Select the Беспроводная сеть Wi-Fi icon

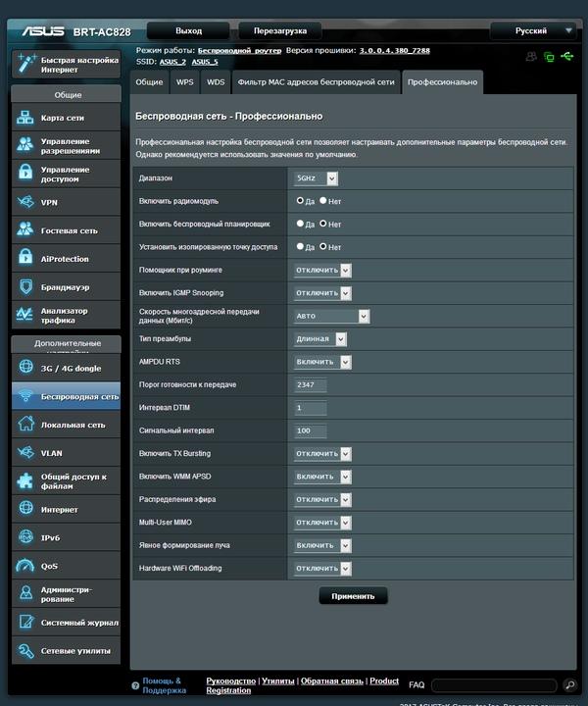coord(25,395)
